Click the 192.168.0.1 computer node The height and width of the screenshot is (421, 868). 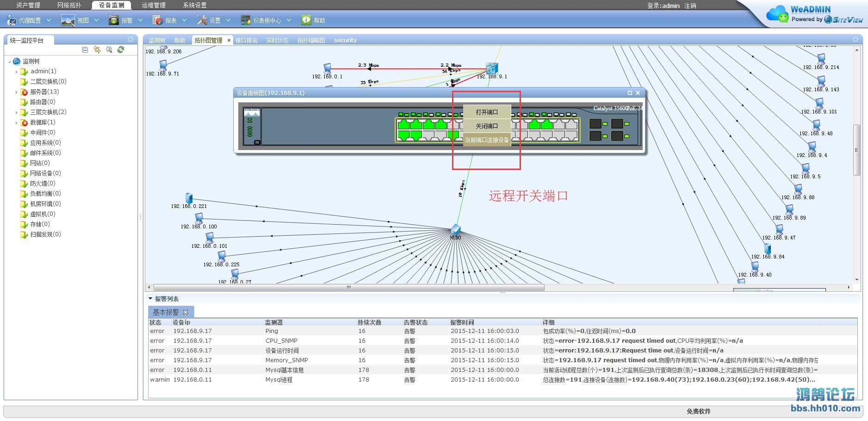pos(328,69)
